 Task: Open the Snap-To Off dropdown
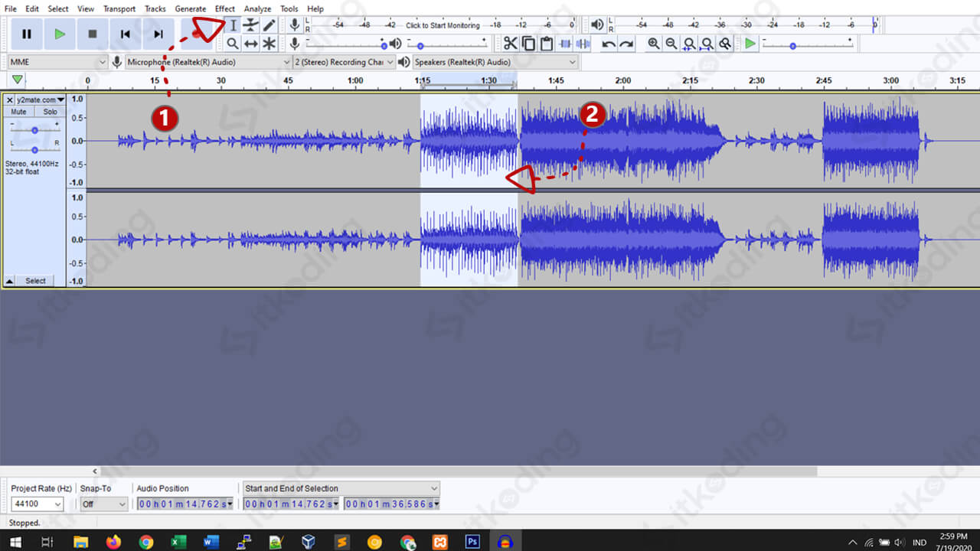[x=104, y=504]
